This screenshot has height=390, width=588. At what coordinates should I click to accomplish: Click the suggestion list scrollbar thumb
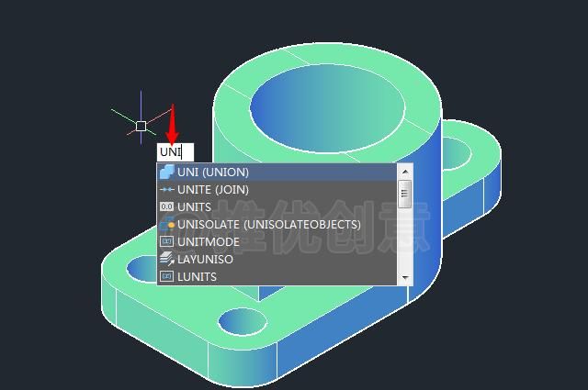pos(404,191)
